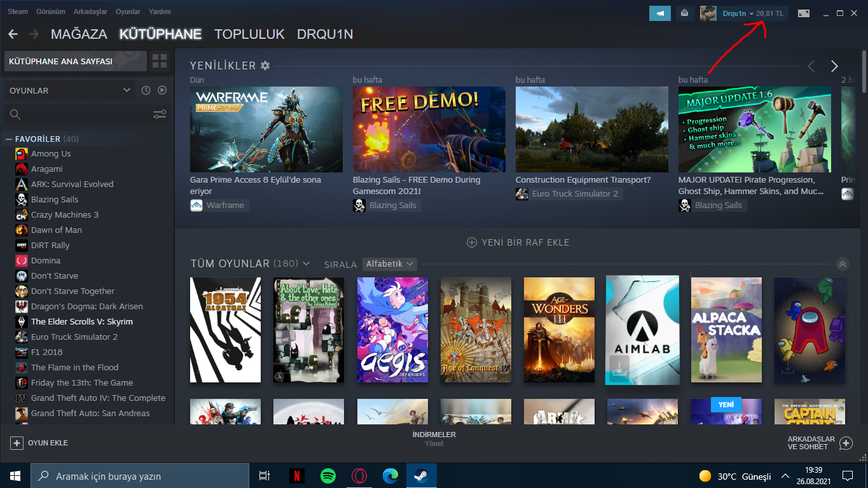Click the DiRT Rally icon

(22, 246)
